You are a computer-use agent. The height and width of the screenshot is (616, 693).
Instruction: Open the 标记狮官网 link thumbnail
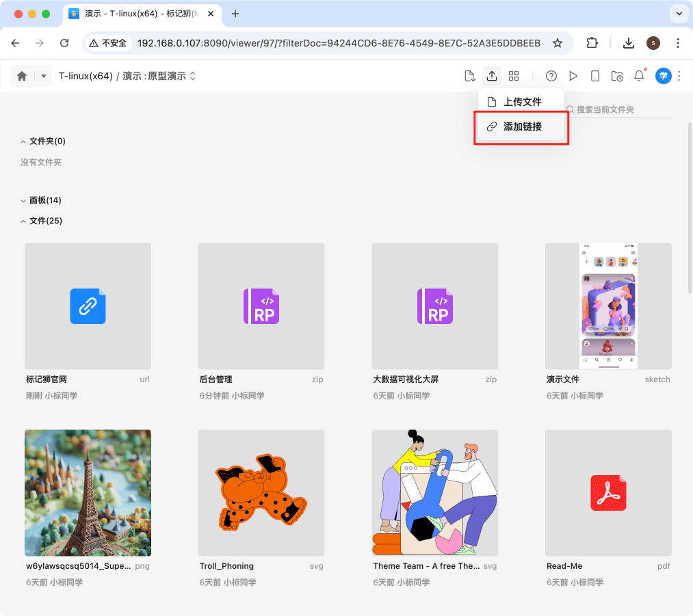coord(88,306)
